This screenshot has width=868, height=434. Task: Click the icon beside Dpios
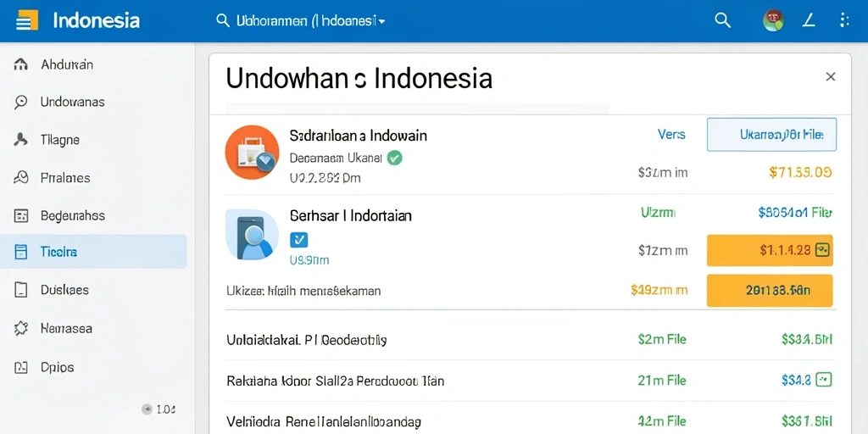tap(20, 367)
